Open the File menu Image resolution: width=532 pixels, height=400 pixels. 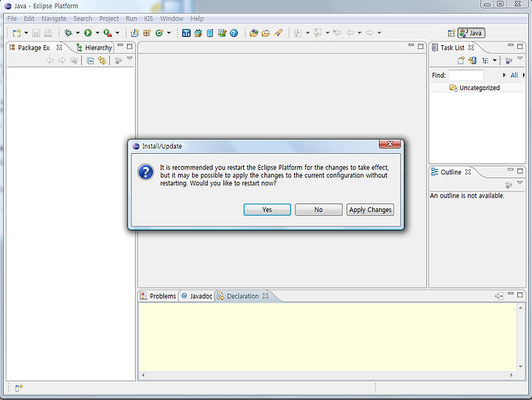tap(12, 18)
